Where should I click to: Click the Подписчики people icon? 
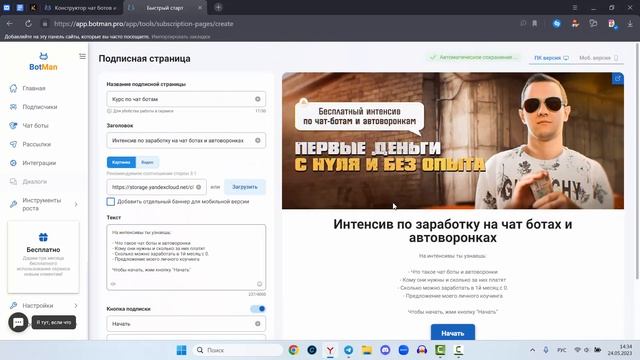coord(13,107)
